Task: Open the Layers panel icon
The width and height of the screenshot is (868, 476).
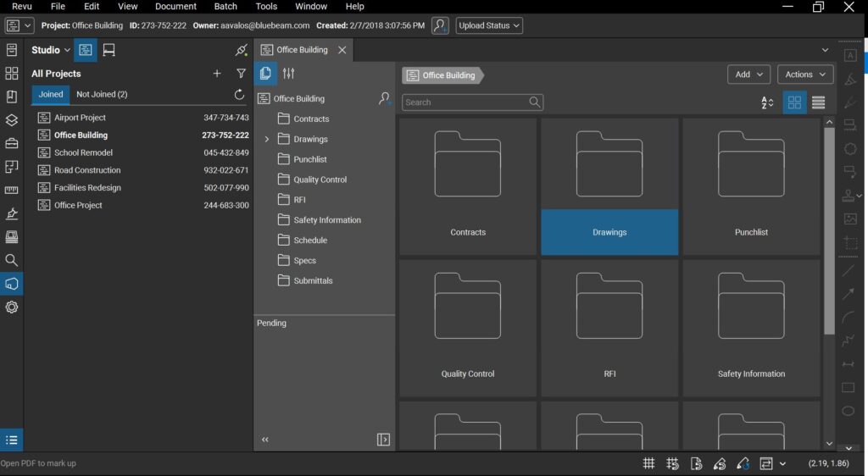Action: click(x=12, y=120)
